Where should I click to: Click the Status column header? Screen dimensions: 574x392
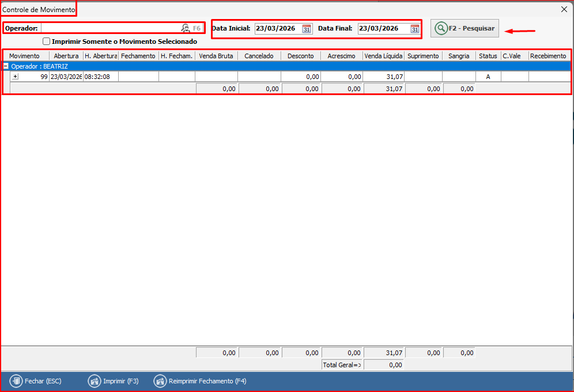point(488,56)
